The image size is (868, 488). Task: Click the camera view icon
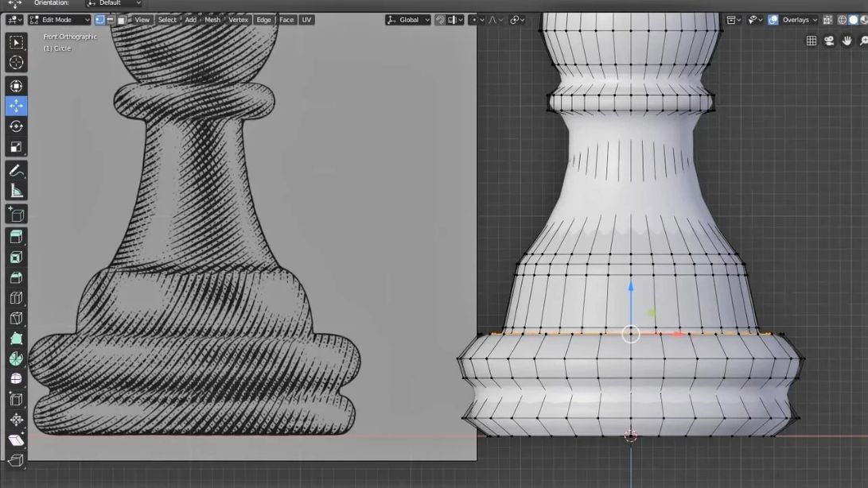pyautogui.click(x=829, y=41)
